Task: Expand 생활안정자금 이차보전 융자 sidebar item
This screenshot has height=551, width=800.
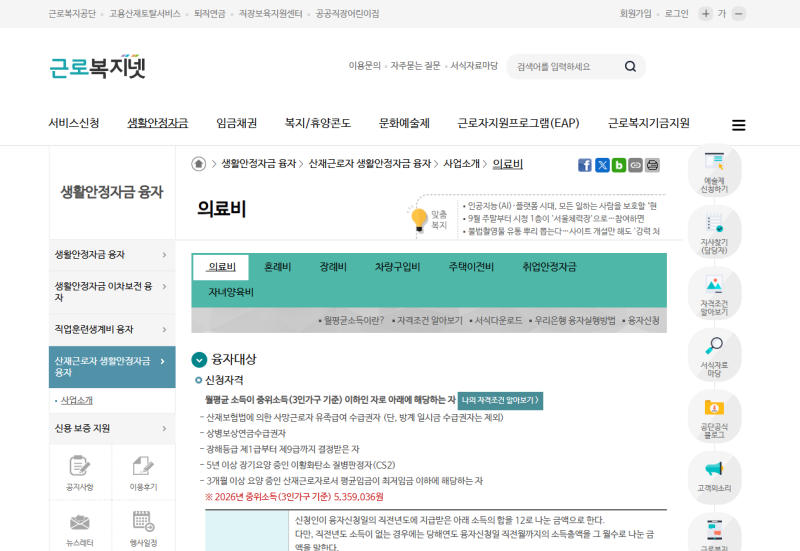Action: 112,292
